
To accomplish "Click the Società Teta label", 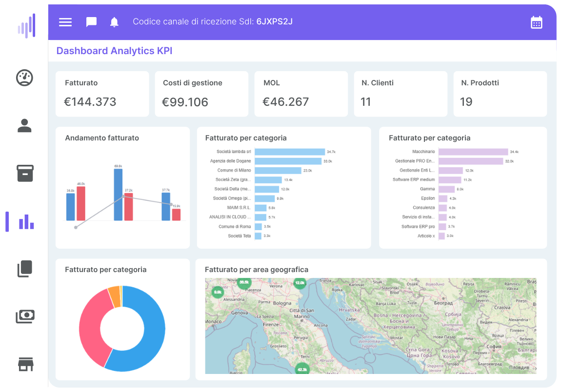I will (240, 236).
